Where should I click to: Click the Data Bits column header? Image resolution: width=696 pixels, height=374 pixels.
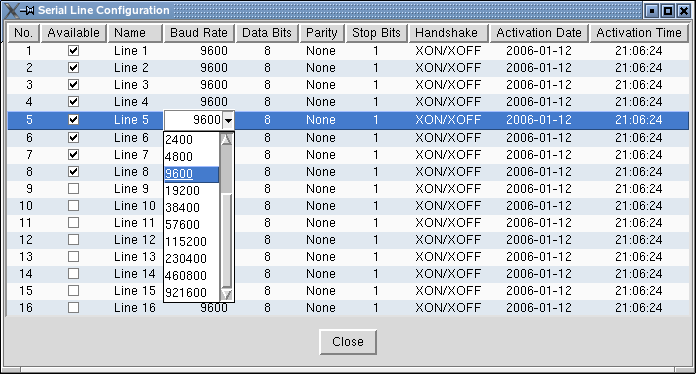tap(267, 33)
